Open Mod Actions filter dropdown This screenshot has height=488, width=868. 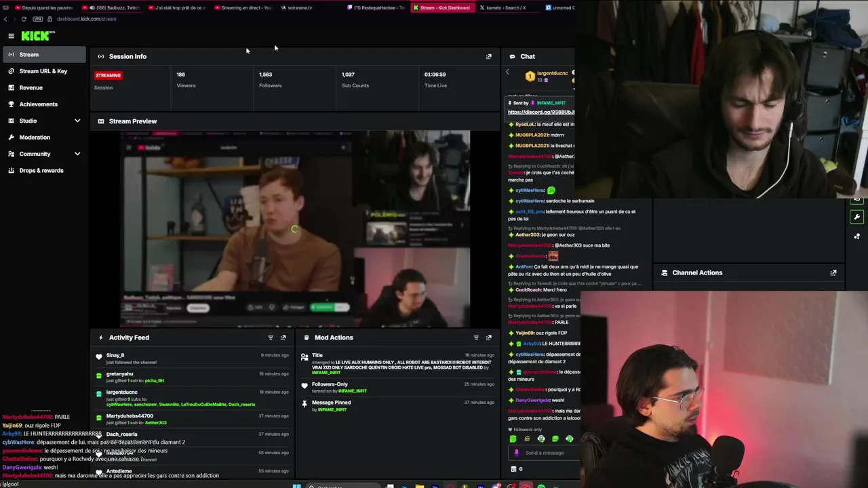476,338
